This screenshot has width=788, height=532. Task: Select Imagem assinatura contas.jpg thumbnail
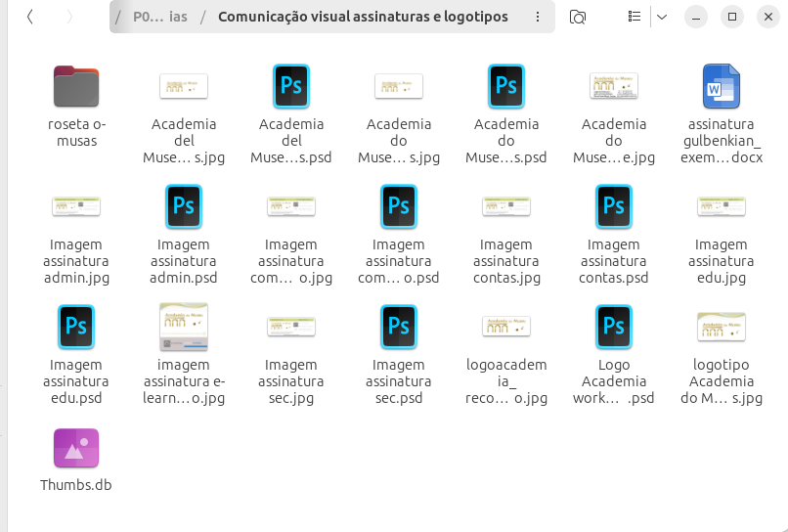506,206
